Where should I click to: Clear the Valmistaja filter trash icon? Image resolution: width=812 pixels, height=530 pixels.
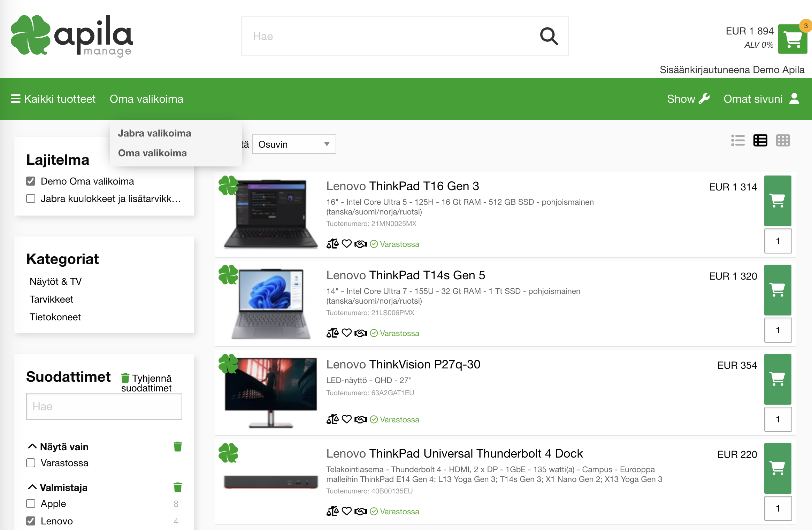click(x=178, y=487)
